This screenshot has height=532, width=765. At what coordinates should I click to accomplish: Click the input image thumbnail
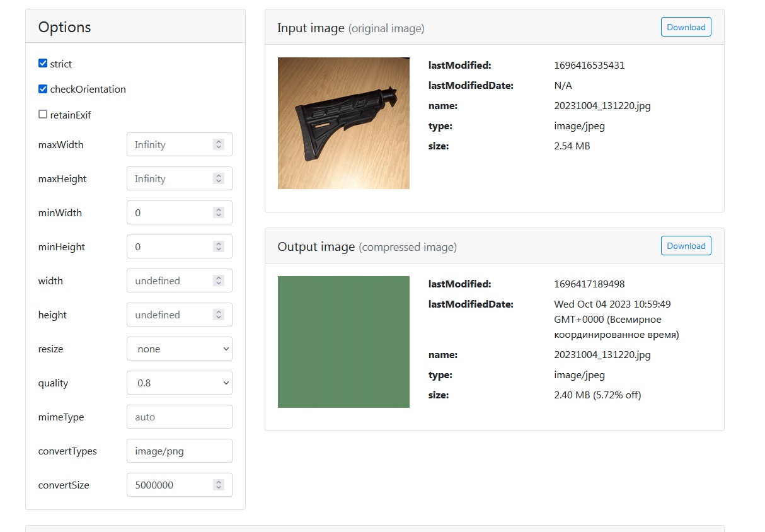point(343,124)
